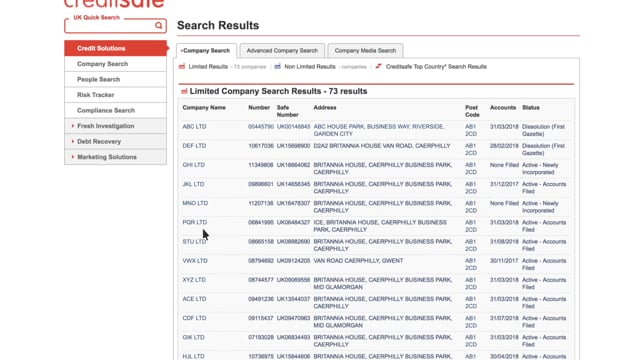Click the UK Quick Search magnifier icon
640x360 pixels.
(x=158, y=26)
